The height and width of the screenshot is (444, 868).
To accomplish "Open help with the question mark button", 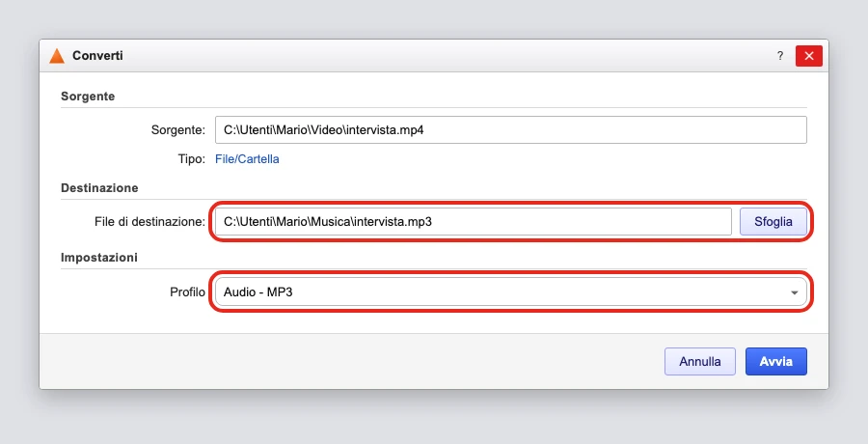I will [x=780, y=56].
